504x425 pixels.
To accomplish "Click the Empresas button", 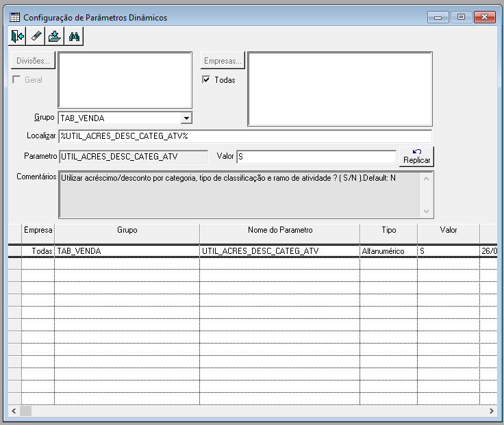I will [x=223, y=60].
